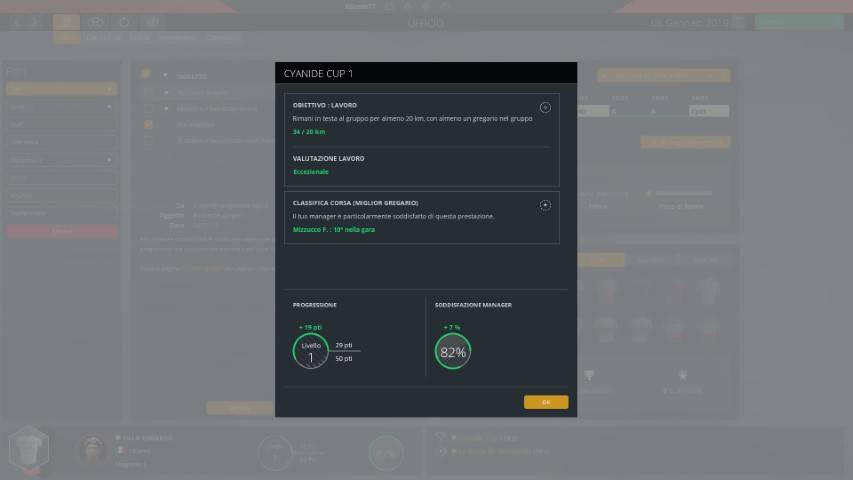The width and height of the screenshot is (853, 480).
Task: Expand the first dropdown below the yellow filter
Action: pyautogui.click(x=60, y=106)
